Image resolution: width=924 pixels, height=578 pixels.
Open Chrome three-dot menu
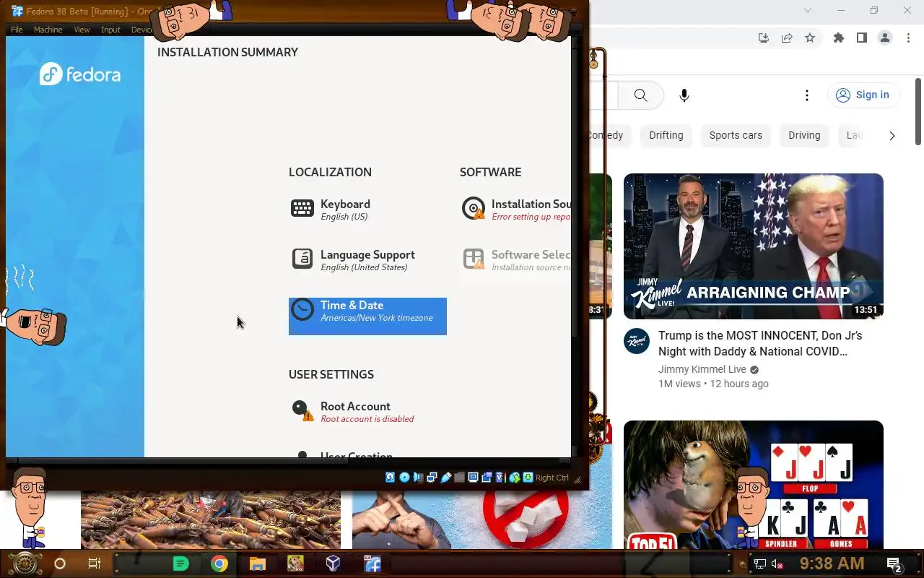click(x=908, y=38)
